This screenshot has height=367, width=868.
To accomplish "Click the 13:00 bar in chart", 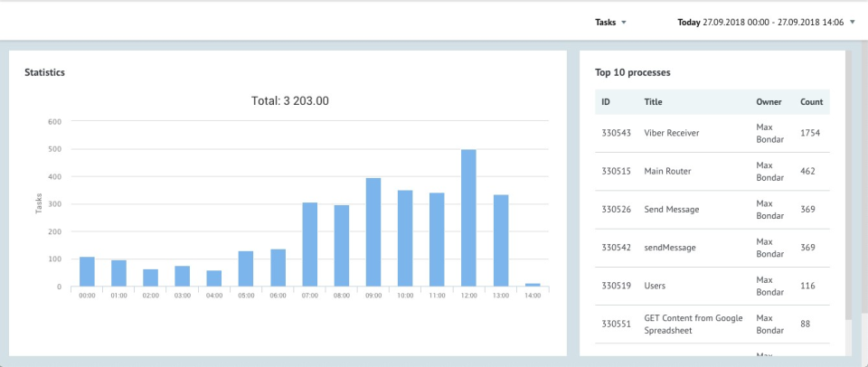I will (500, 240).
